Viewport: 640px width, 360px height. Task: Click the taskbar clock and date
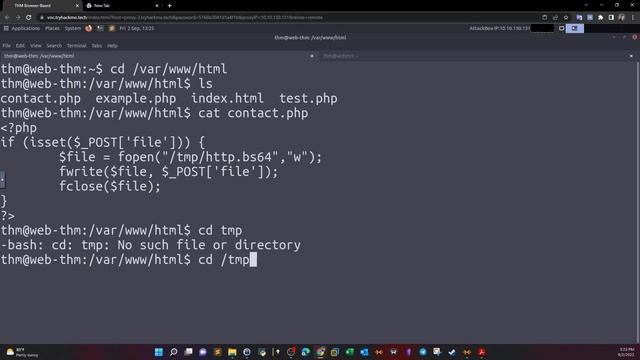click(627, 352)
